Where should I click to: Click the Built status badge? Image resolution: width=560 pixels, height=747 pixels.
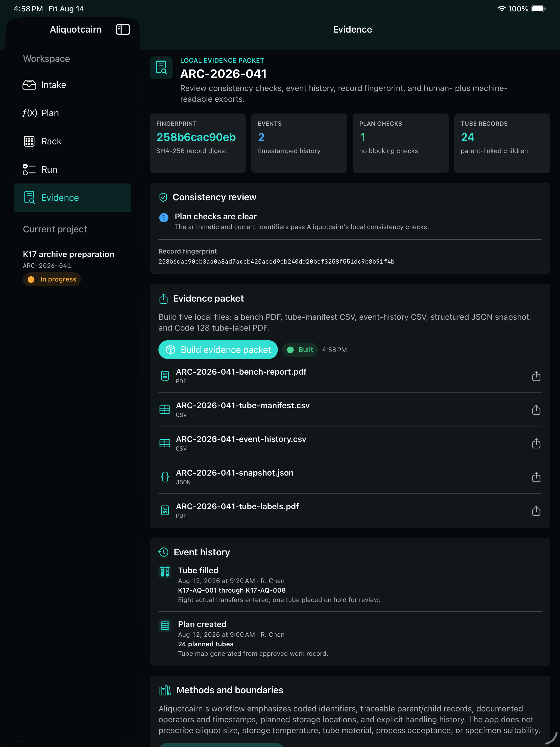[x=300, y=350]
